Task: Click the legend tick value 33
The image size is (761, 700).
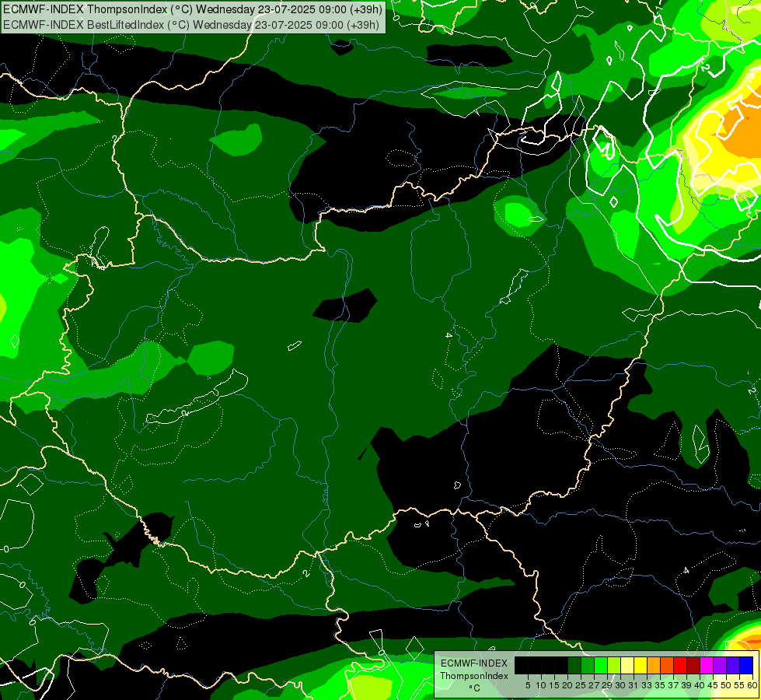Action: (x=647, y=685)
